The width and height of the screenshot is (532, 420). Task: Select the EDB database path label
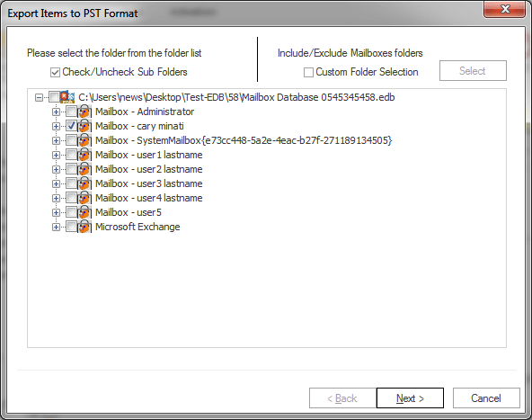click(236, 97)
